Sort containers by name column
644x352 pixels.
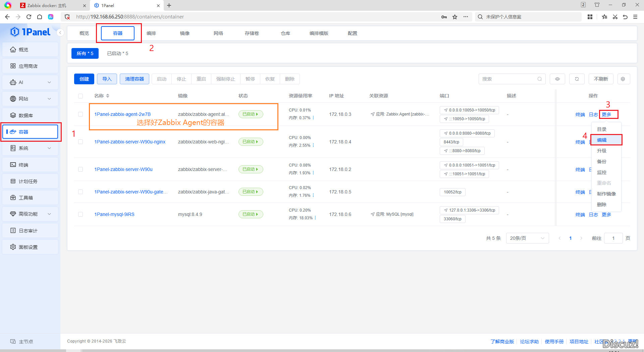click(108, 96)
